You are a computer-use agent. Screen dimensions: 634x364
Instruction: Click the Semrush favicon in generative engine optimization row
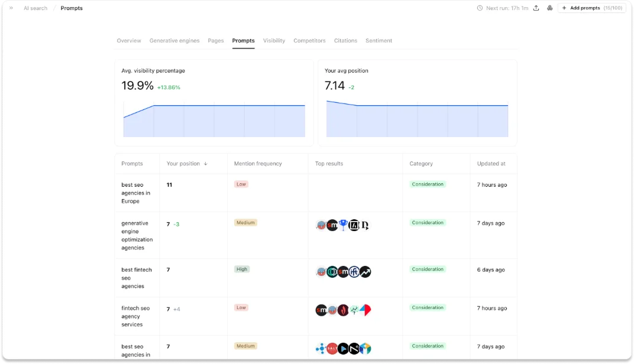pyautogui.click(x=332, y=225)
